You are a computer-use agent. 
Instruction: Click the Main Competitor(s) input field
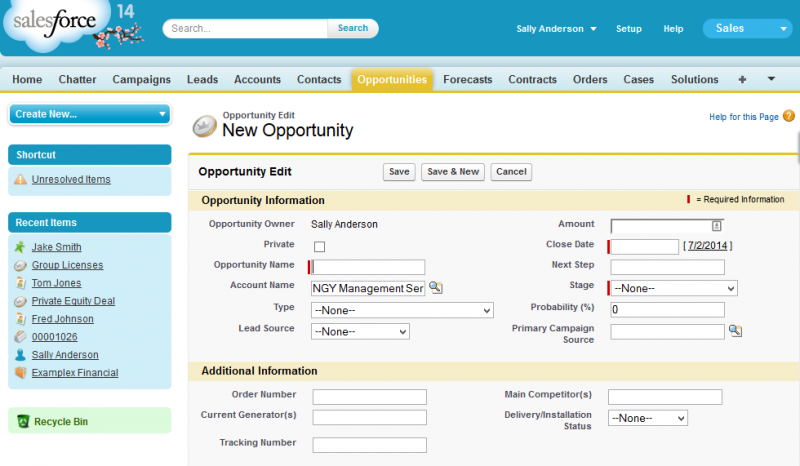(665, 397)
